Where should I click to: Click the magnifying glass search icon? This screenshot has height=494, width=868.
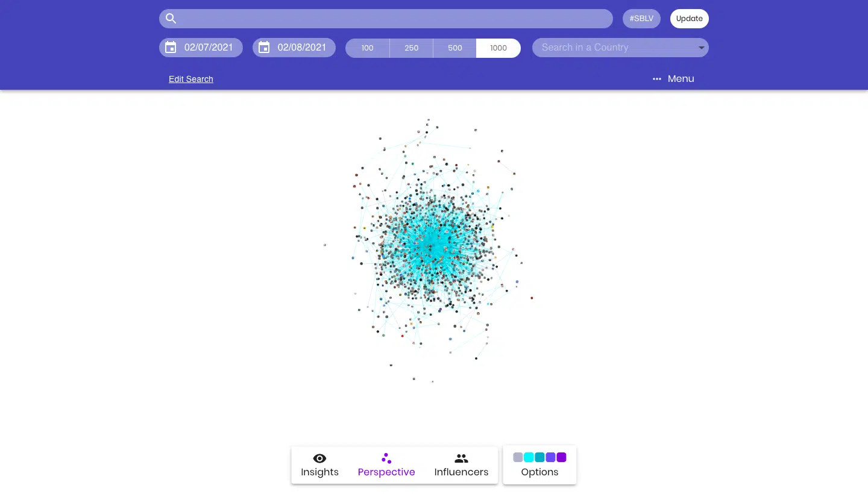171,19
